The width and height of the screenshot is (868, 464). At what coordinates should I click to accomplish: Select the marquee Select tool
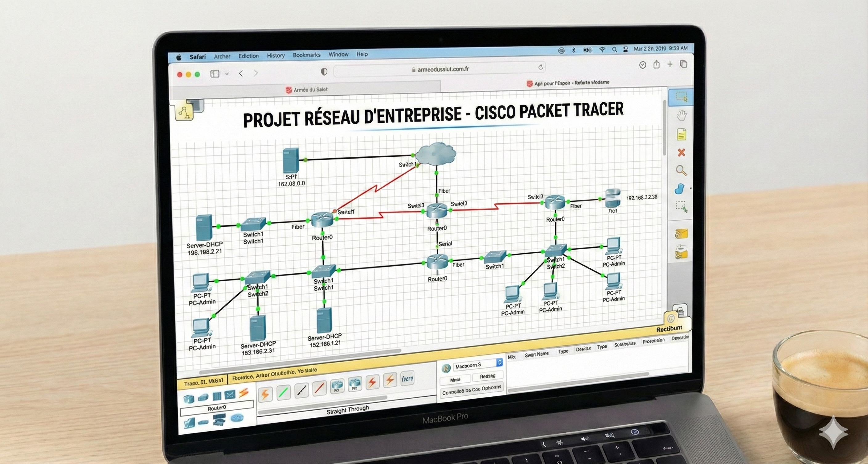(x=681, y=97)
